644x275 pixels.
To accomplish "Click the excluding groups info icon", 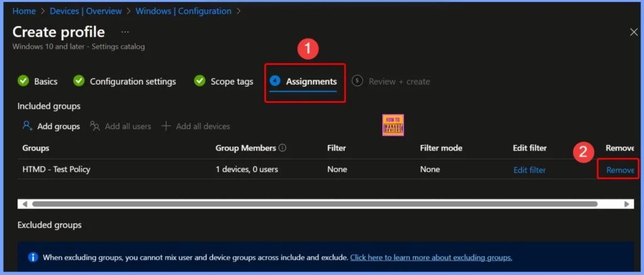I will pos(33,257).
